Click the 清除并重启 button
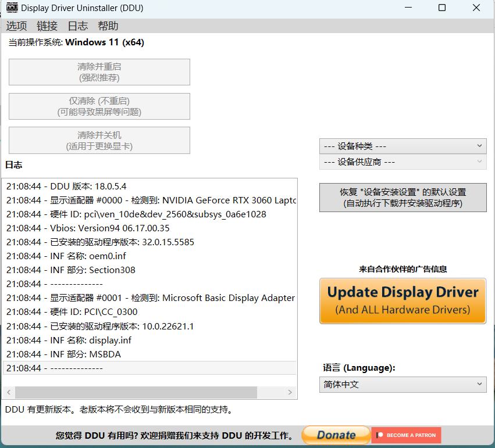495x448 pixels. point(99,72)
